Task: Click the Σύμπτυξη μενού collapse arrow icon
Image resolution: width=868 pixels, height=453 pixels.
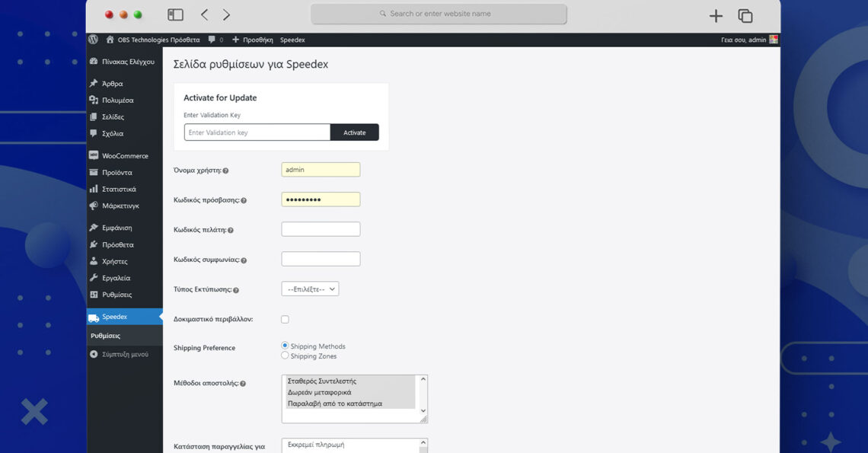Action: click(94, 354)
